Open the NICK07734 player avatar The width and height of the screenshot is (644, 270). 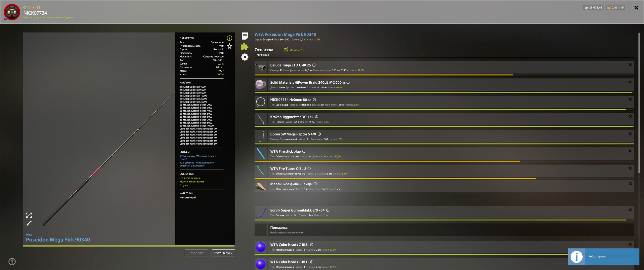[12, 12]
